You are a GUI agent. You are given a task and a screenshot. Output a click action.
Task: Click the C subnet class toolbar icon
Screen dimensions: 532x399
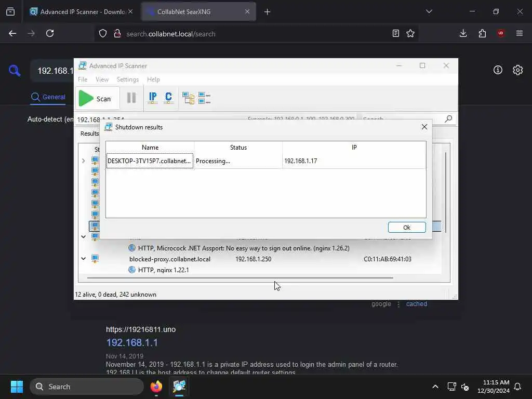click(168, 98)
